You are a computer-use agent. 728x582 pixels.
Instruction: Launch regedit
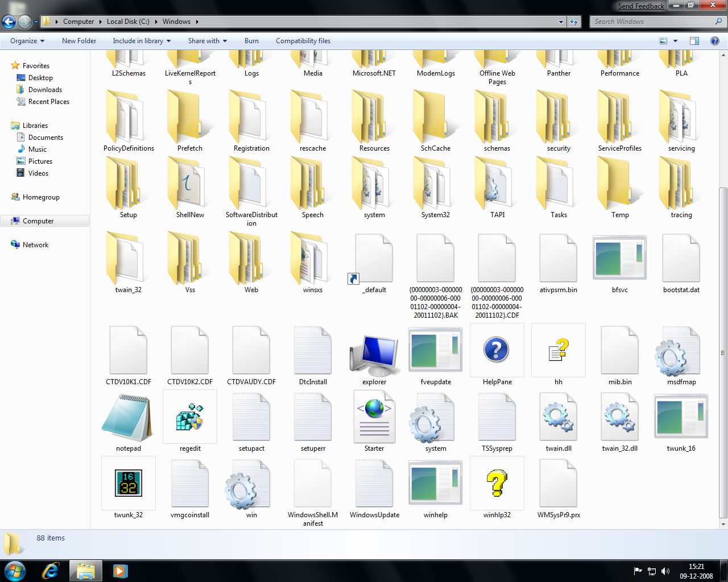tap(189, 418)
